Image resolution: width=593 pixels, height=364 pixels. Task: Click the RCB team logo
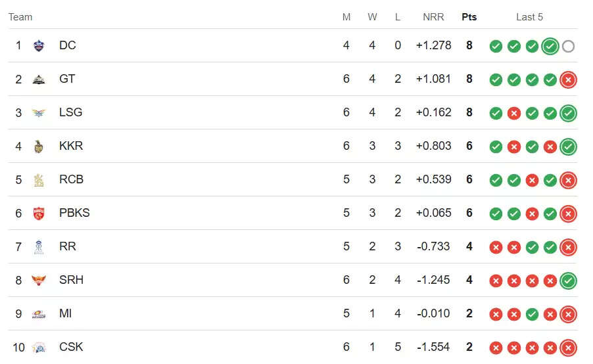click(x=39, y=180)
